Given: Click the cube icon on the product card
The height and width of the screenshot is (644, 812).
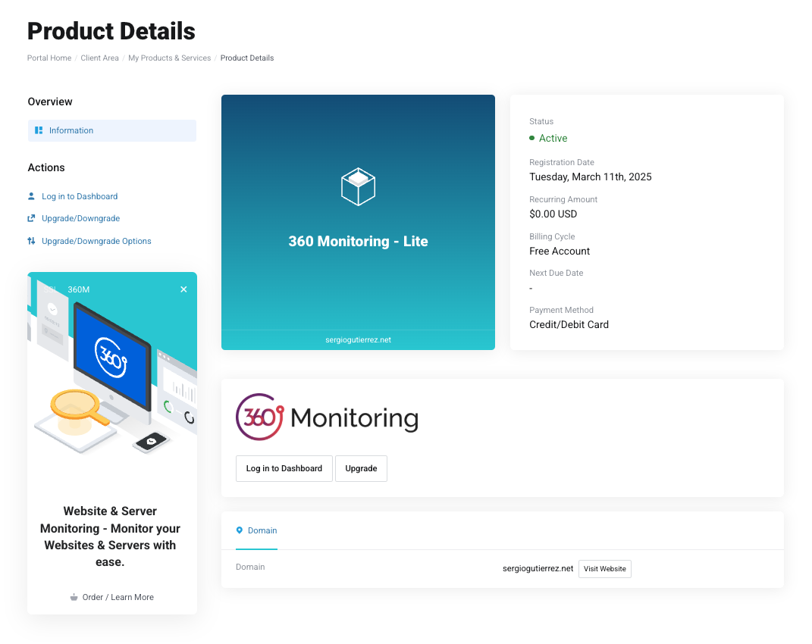Looking at the screenshot, I should [358, 186].
